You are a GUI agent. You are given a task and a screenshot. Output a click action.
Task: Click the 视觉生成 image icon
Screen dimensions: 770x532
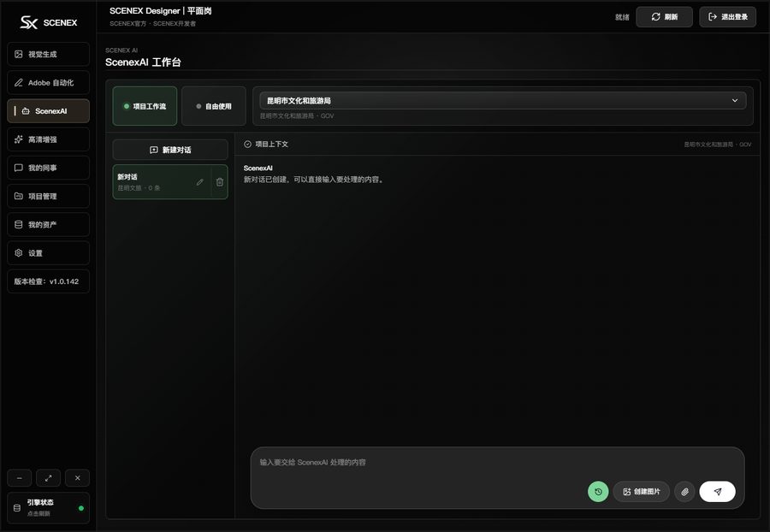19,54
